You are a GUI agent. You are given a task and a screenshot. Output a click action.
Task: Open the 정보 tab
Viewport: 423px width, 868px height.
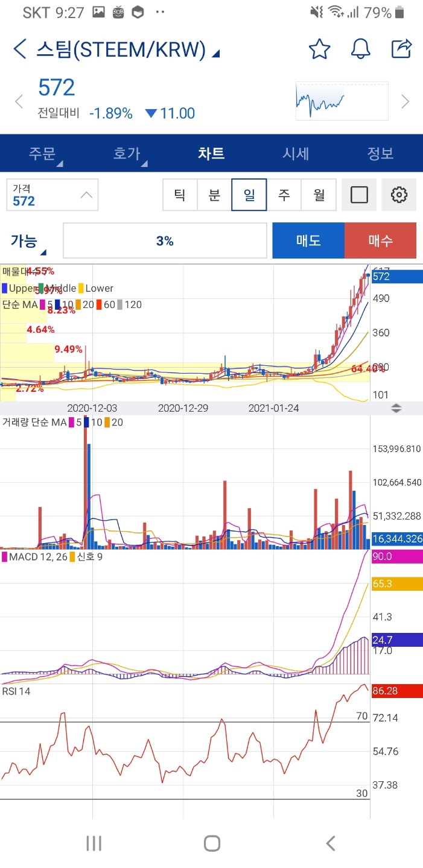point(381,153)
